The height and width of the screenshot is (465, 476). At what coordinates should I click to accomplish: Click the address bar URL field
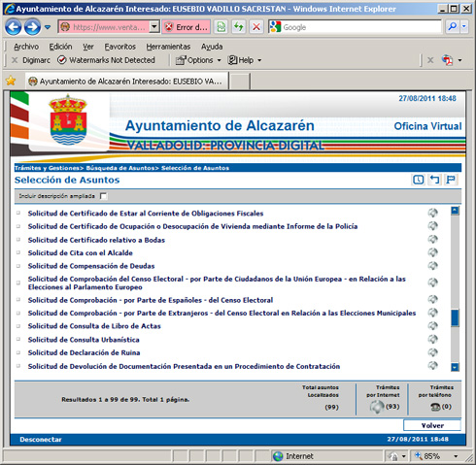[x=104, y=27]
